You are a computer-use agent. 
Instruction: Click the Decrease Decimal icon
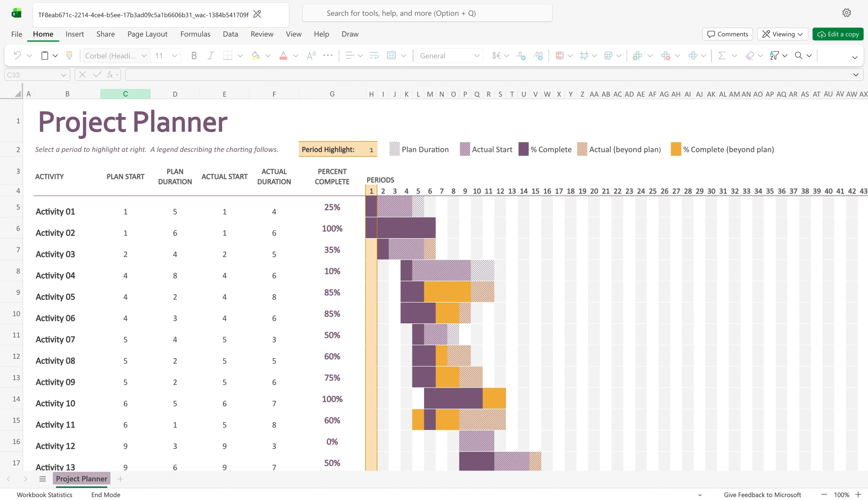pyautogui.click(x=521, y=55)
